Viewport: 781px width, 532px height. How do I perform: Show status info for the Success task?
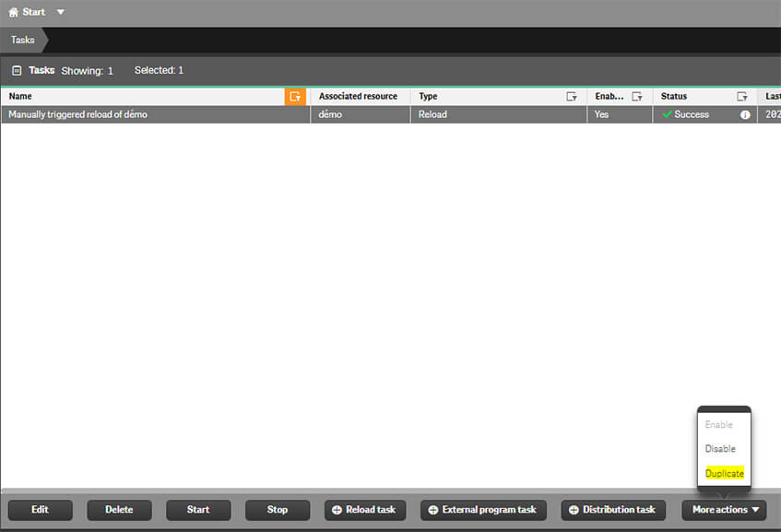tap(745, 115)
